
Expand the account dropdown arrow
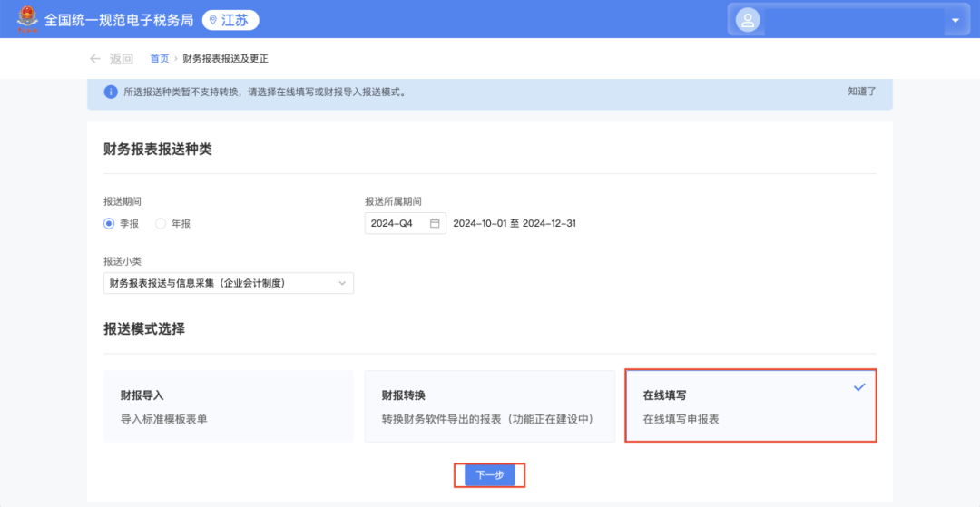coord(955,20)
